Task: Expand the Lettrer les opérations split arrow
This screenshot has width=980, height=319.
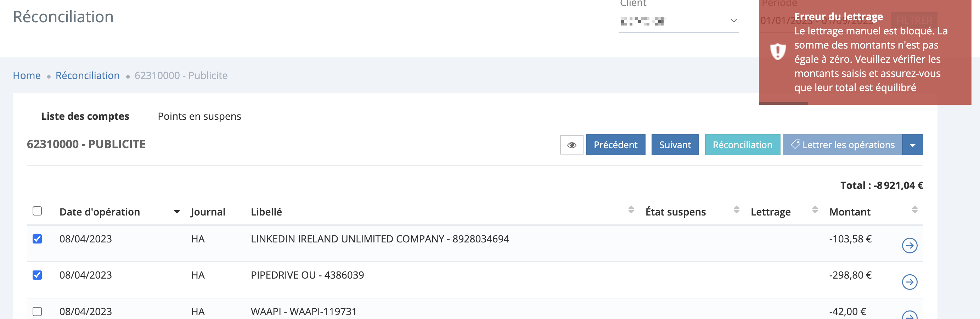Action: click(912, 145)
